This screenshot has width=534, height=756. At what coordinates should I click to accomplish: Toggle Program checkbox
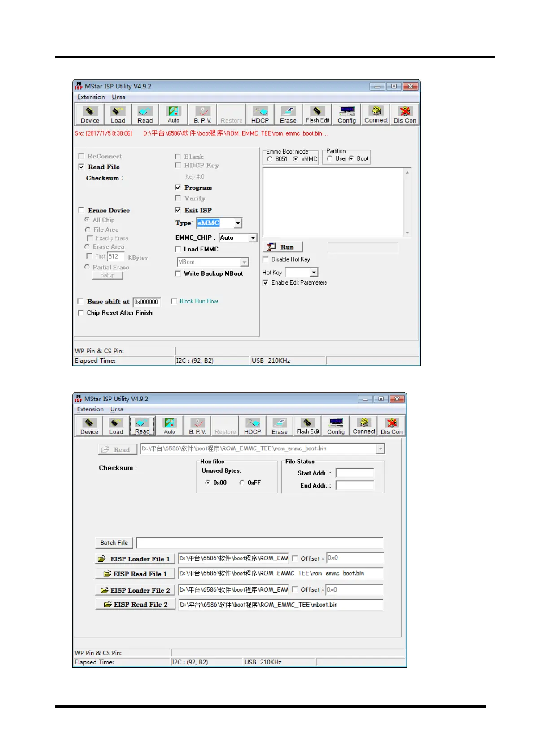[178, 187]
